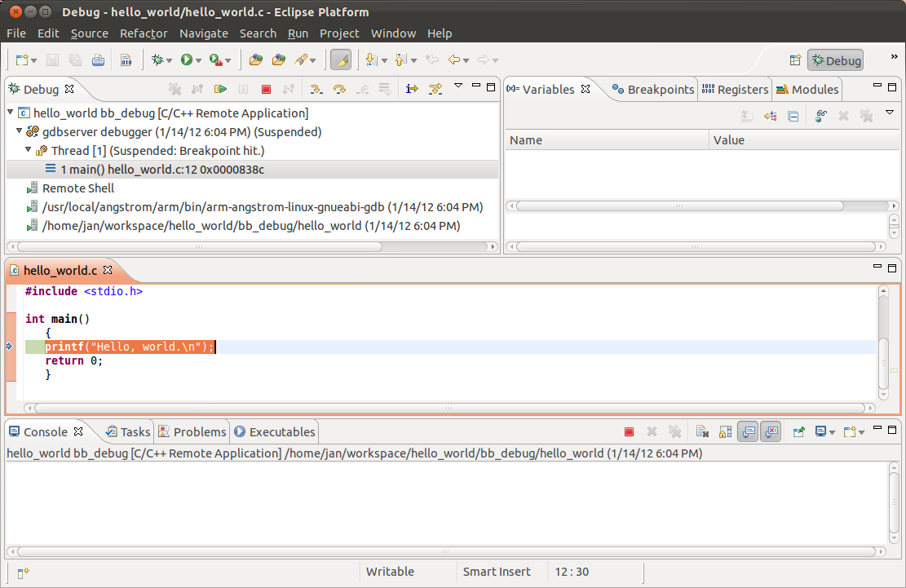
Task: Open the External Tools dropdown arrow
Action: coord(228,60)
